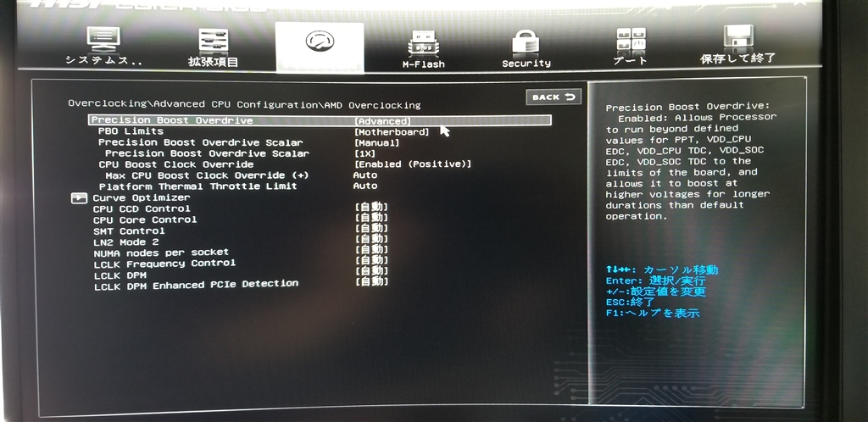Select Platform Thermal Throttle Limit label
This screenshot has width=868, height=422.
pos(198,186)
